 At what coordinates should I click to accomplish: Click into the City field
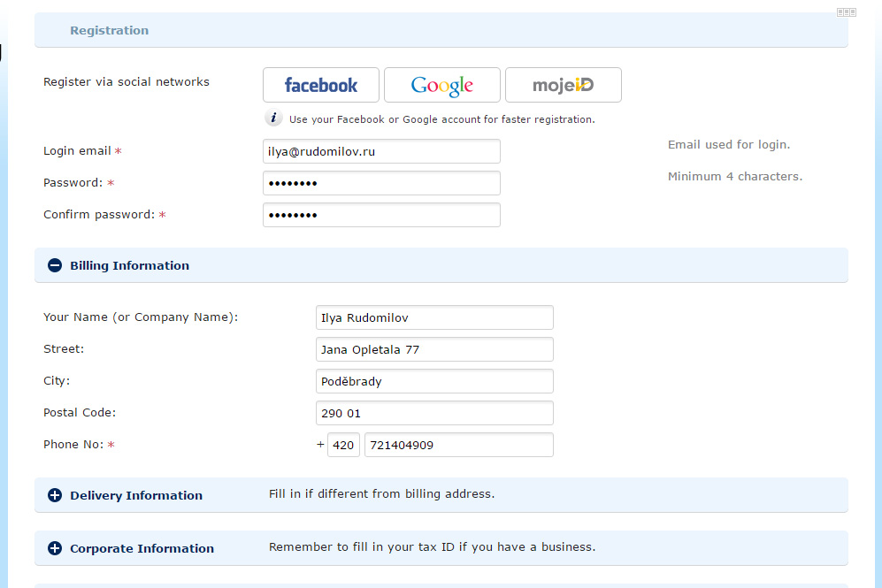pos(434,381)
